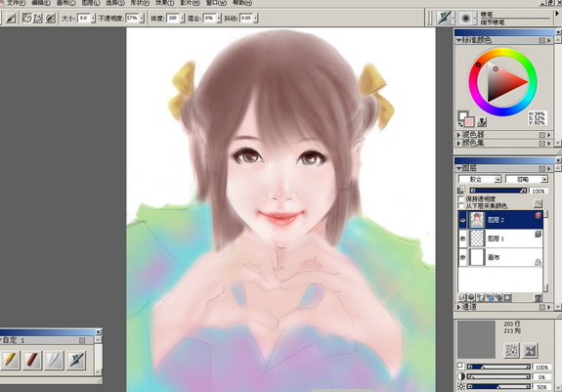Swap main and additional colors icon

pos(460,124)
